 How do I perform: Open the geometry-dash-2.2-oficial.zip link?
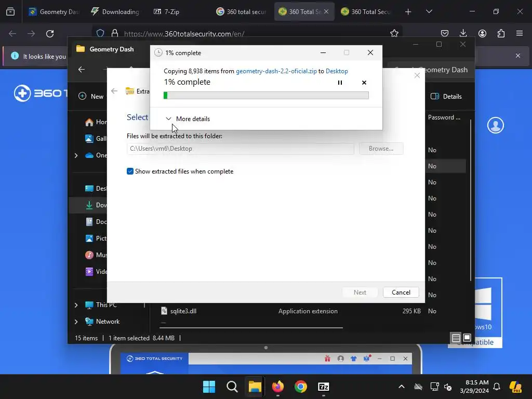276,71
